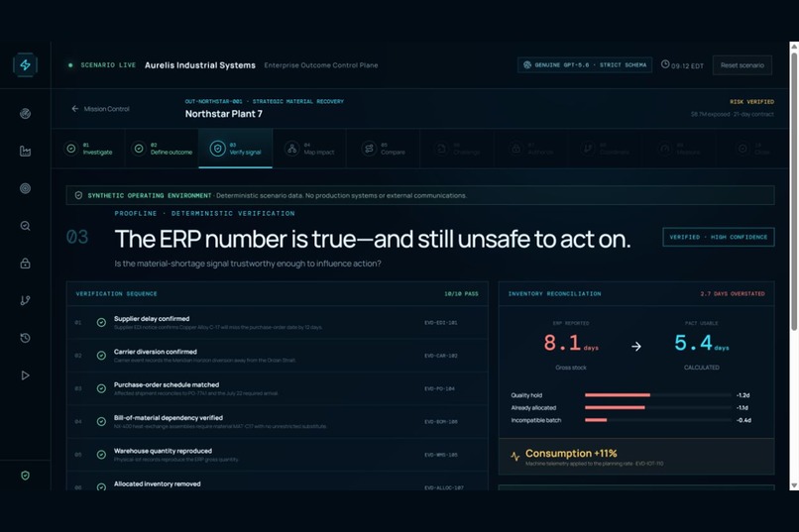Open step 01 Investigate
The height and width of the screenshot is (532, 799).
click(87, 149)
